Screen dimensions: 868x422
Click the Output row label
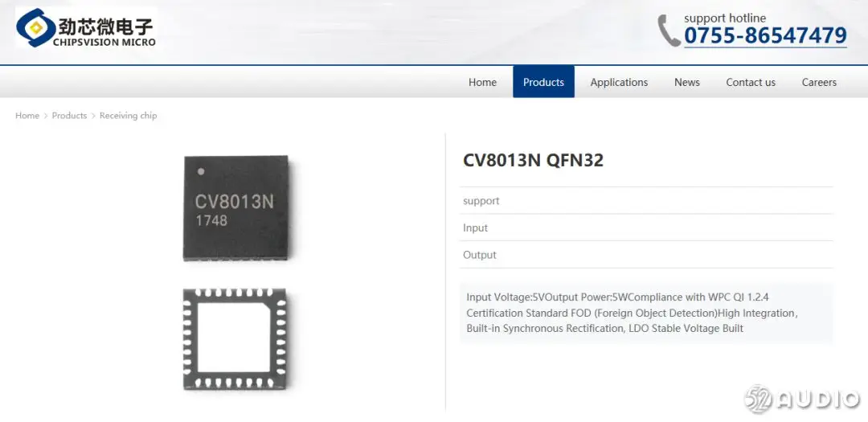(479, 256)
